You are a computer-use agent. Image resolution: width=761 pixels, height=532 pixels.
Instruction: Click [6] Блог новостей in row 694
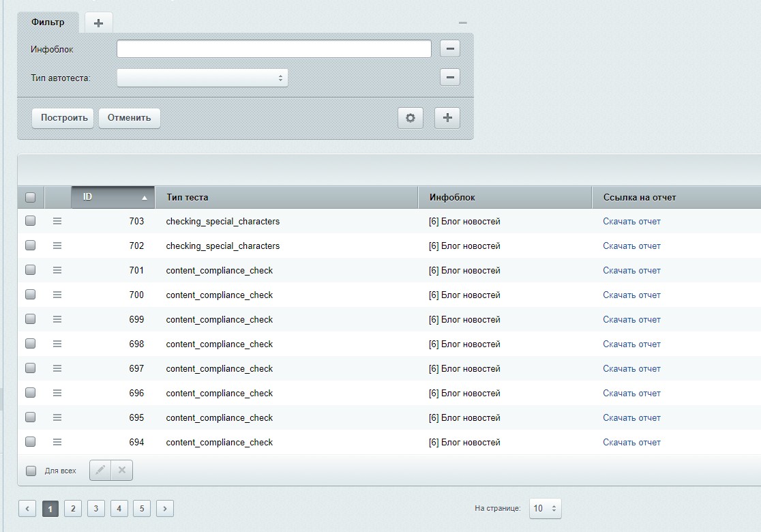tap(464, 442)
